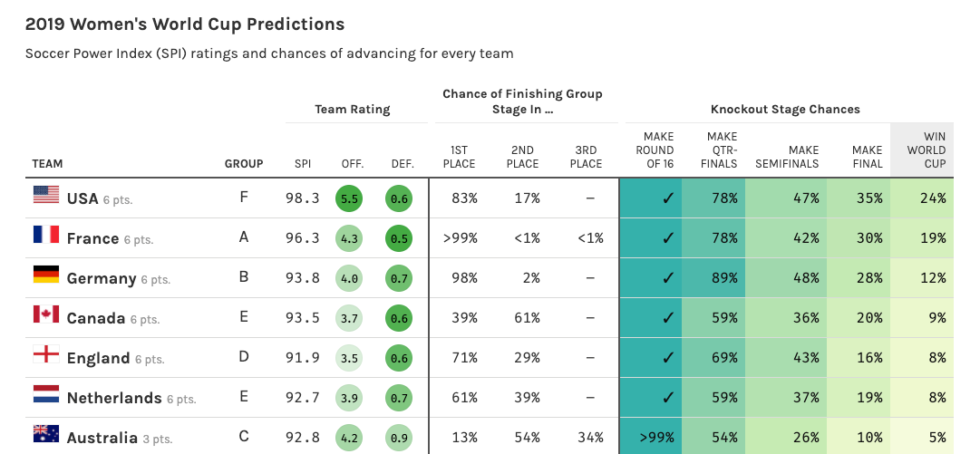Click the USA flag icon
This screenshot has width=980, height=454.
[x=46, y=195]
